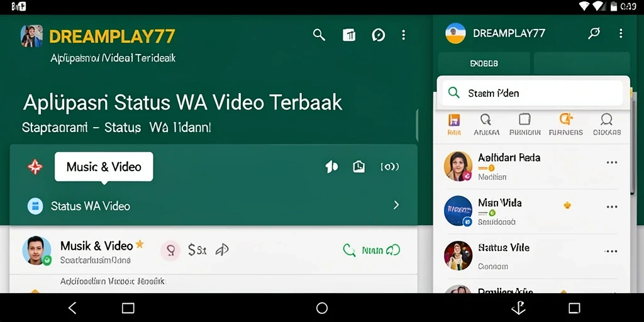Click the share arrow icon in Musik row
The width and height of the screenshot is (644, 322).
click(222, 250)
